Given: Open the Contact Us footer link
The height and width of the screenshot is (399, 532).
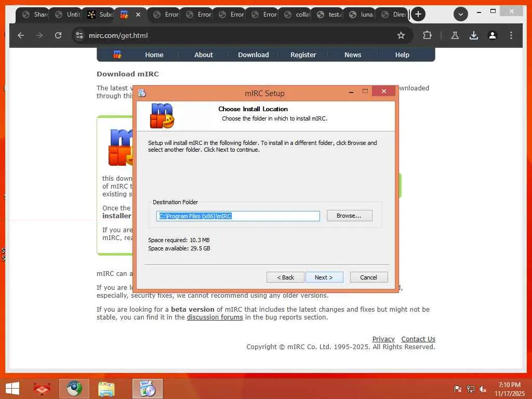Looking at the screenshot, I should point(418,339).
